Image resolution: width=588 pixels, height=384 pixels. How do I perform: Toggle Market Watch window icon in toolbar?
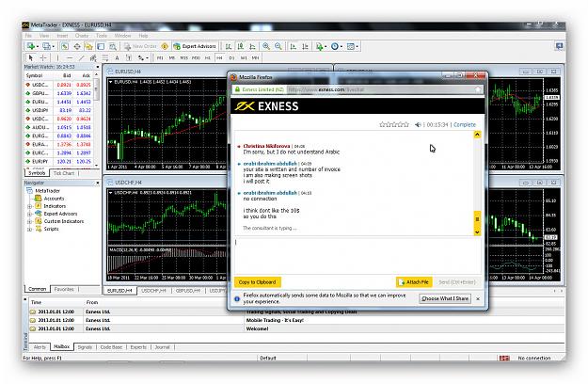coord(65,46)
